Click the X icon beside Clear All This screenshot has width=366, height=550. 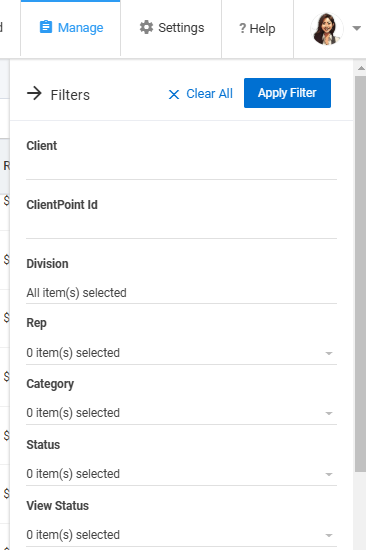click(x=174, y=94)
